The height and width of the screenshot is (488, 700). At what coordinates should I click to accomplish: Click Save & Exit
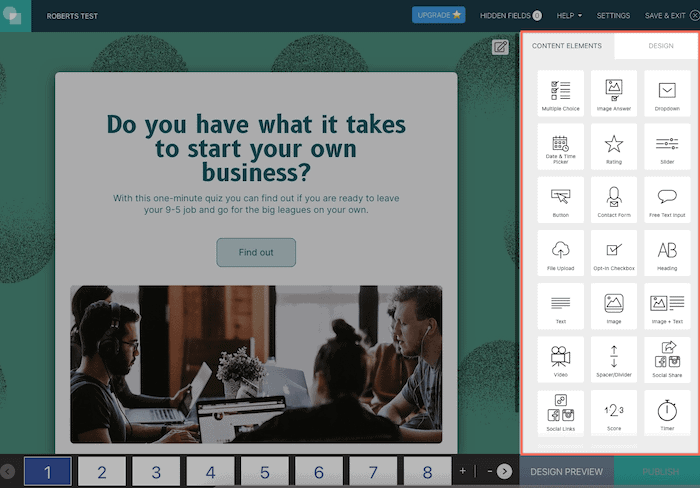tap(671, 16)
